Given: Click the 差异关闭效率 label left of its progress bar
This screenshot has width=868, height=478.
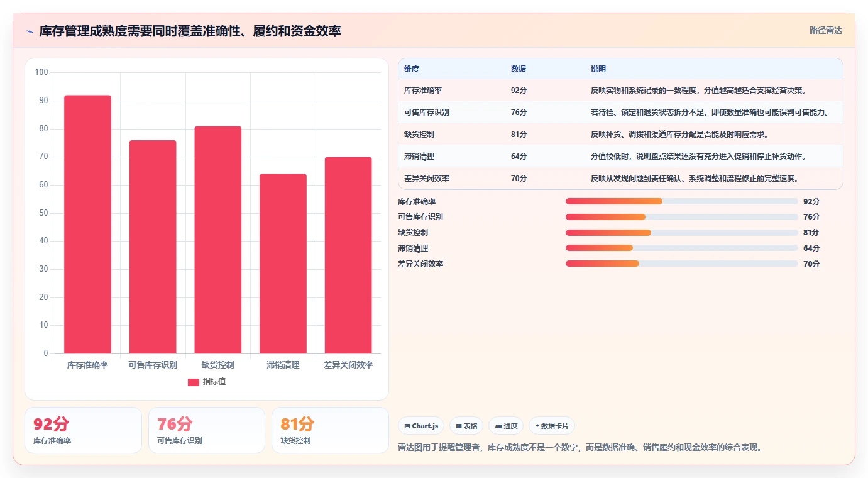Looking at the screenshot, I should coord(420,264).
